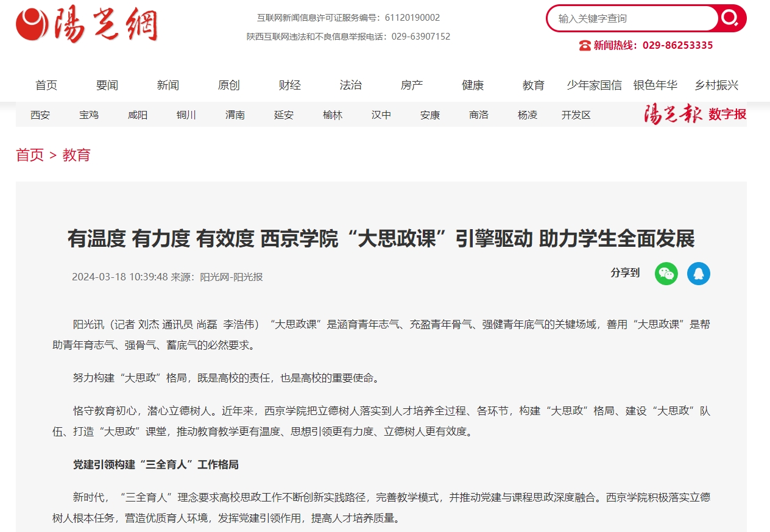Click the byline 阳光讯（记者 刘杰 通讯员 尚磊 李浩伟）
770x532 pixels.
coord(166,324)
